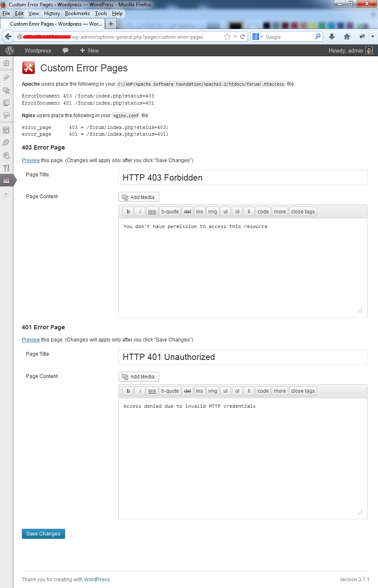Preview the 403 error page

click(x=31, y=160)
